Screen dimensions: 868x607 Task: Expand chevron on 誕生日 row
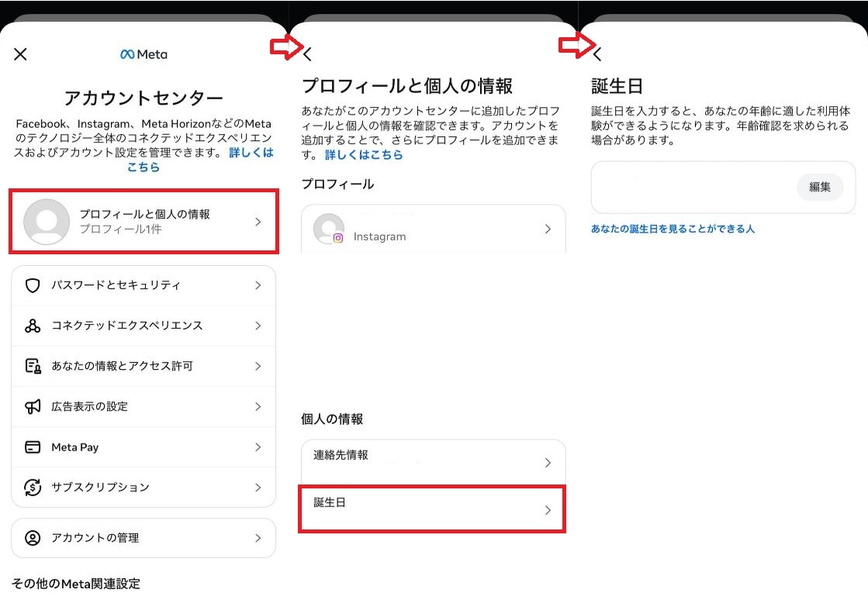[548, 510]
